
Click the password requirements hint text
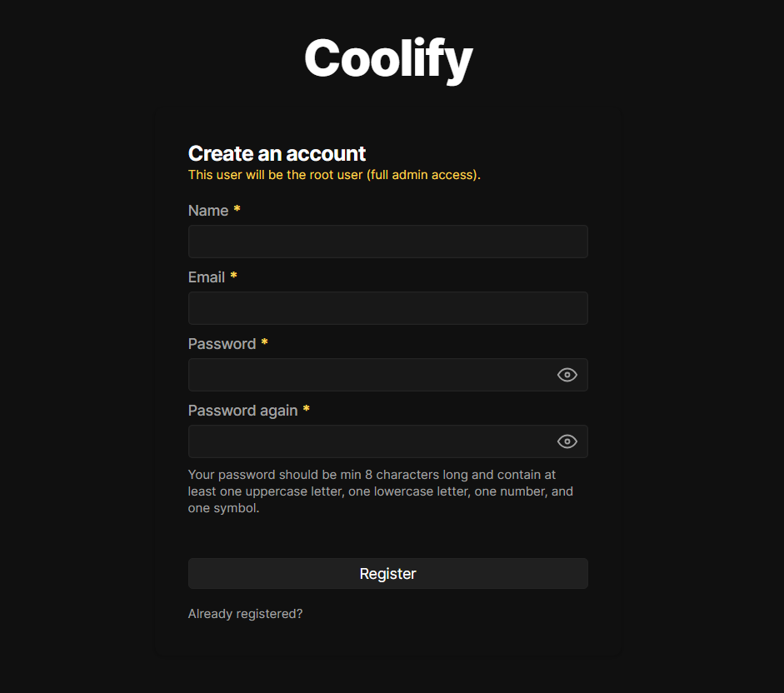[x=381, y=491]
